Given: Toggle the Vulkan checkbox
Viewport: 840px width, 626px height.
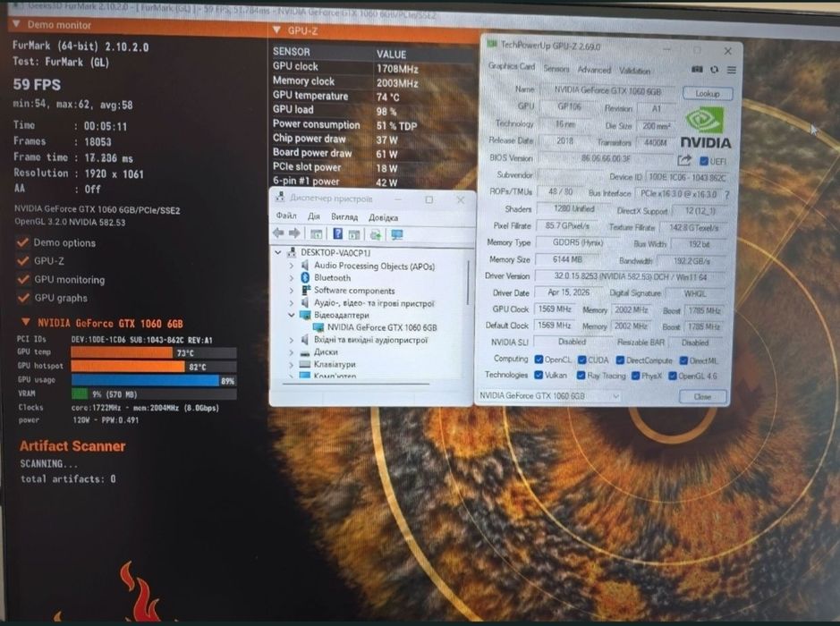Looking at the screenshot, I should [539, 375].
